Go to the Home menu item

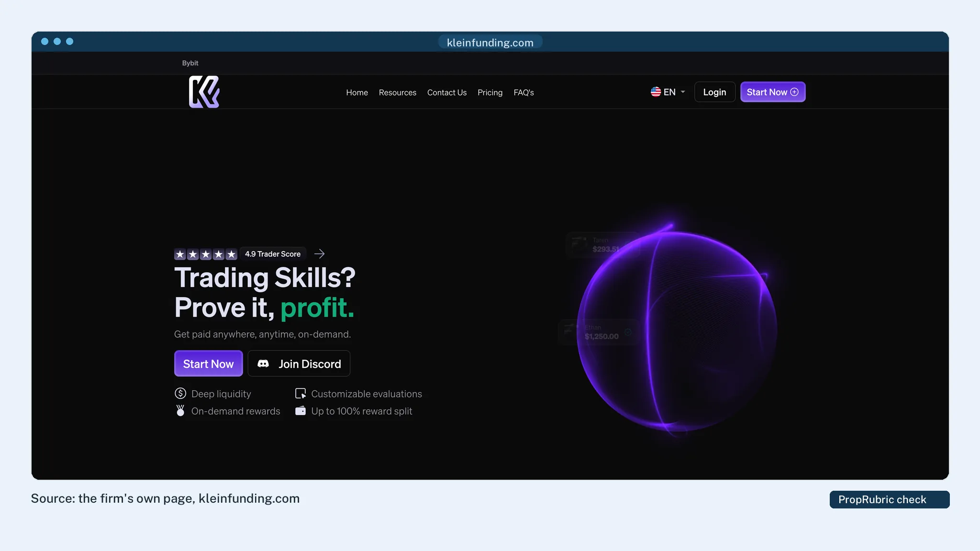pyautogui.click(x=357, y=92)
